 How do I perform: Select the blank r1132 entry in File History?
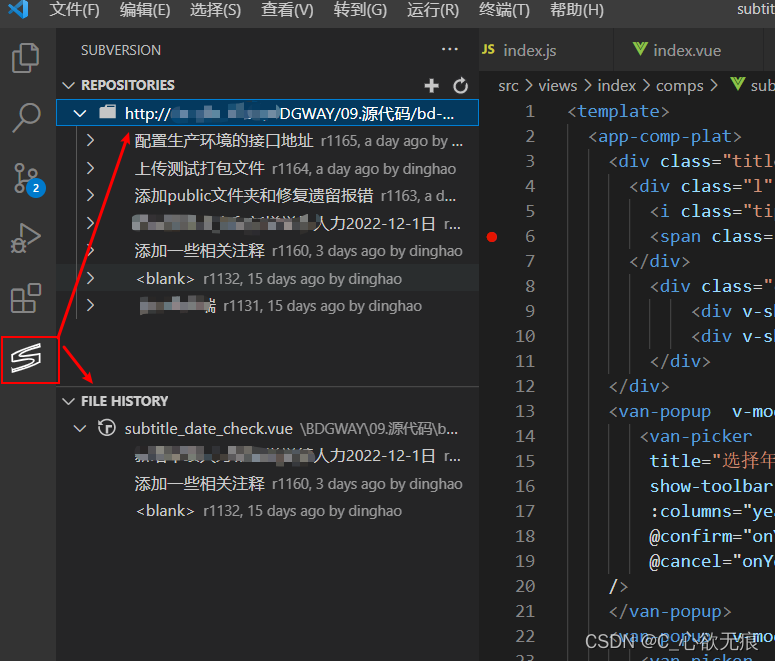coord(267,511)
